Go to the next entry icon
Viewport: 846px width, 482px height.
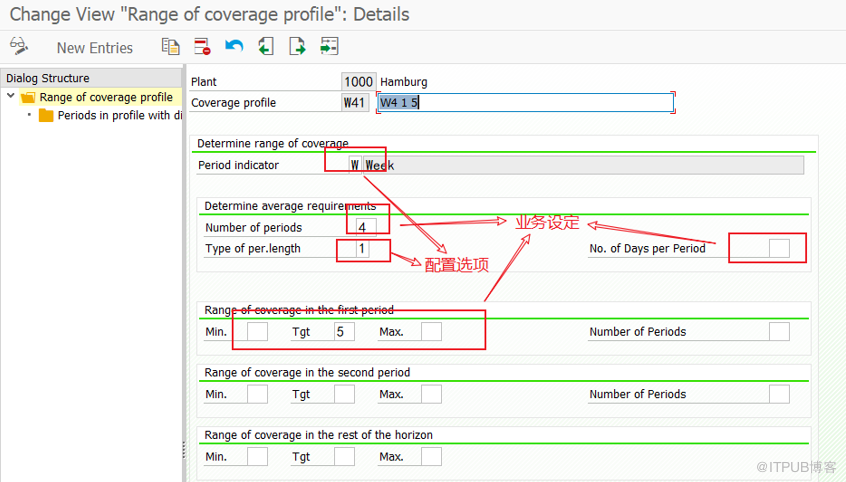point(297,46)
